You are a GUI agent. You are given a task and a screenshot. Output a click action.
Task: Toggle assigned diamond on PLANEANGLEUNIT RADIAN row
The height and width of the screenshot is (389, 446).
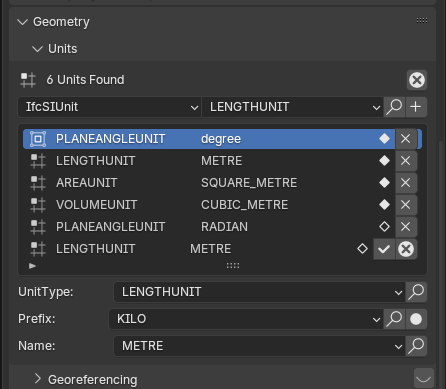click(x=384, y=227)
